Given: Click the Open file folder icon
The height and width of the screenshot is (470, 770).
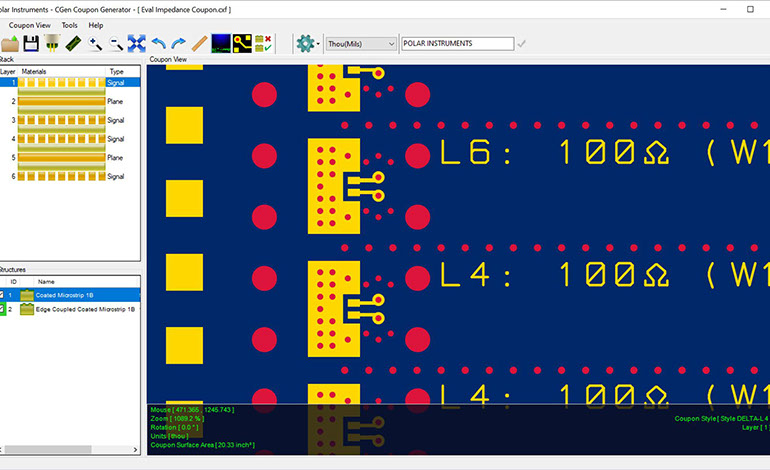Looking at the screenshot, I should pyautogui.click(x=10, y=44).
